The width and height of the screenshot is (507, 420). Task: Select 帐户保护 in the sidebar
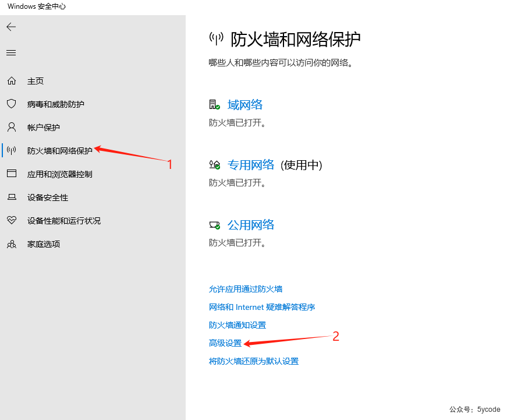(43, 128)
